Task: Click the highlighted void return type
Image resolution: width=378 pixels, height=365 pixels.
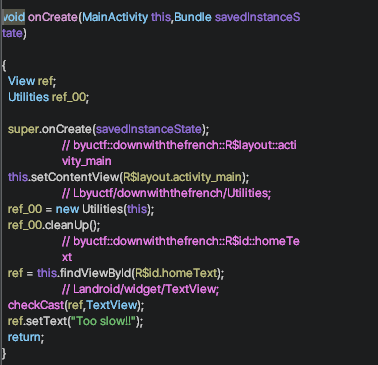Action: [x=13, y=17]
